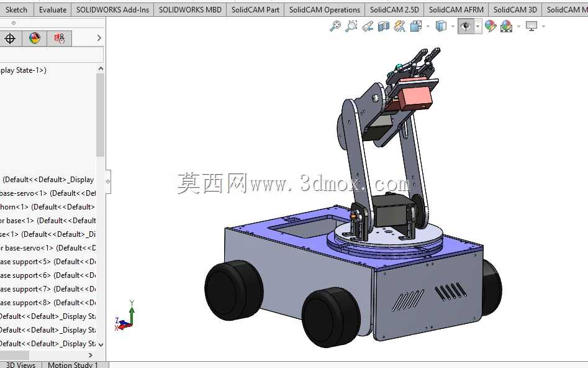Select the base-servo<1> component in tree
The width and height of the screenshot is (588, 368).
point(48,193)
